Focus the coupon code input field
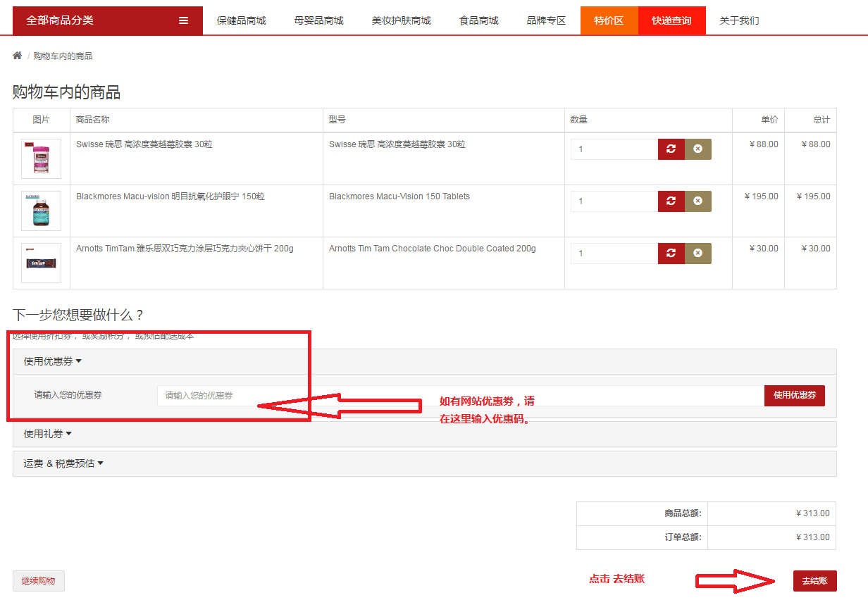Screen dimensions: 868x600 click(459, 396)
